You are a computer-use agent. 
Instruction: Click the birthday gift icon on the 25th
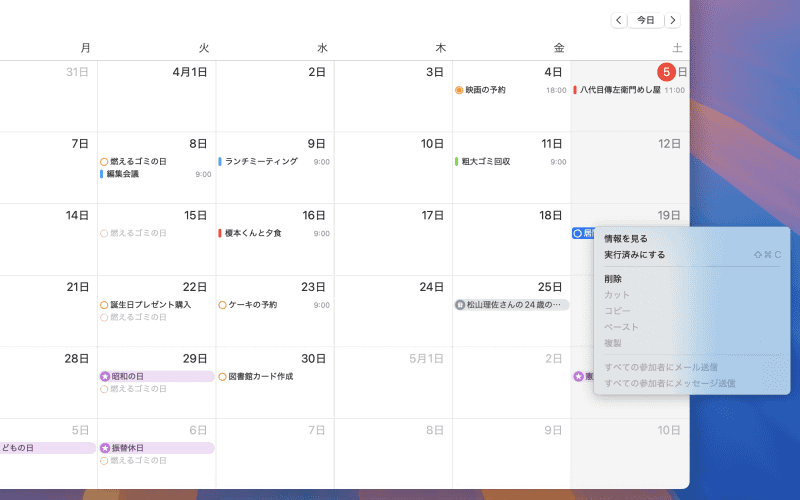(460, 305)
